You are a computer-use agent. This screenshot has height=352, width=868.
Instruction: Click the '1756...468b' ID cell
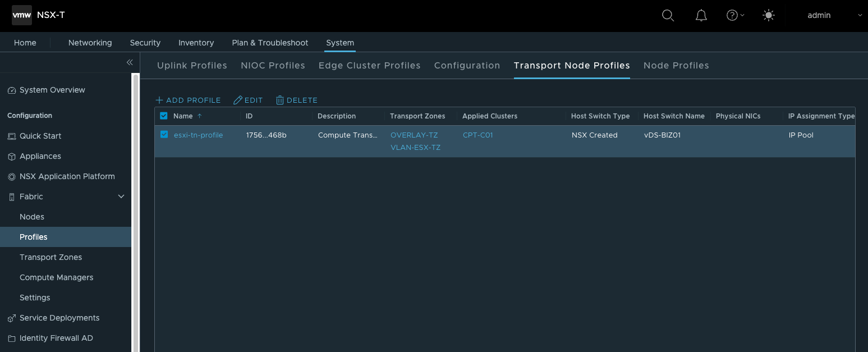[x=267, y=135]
